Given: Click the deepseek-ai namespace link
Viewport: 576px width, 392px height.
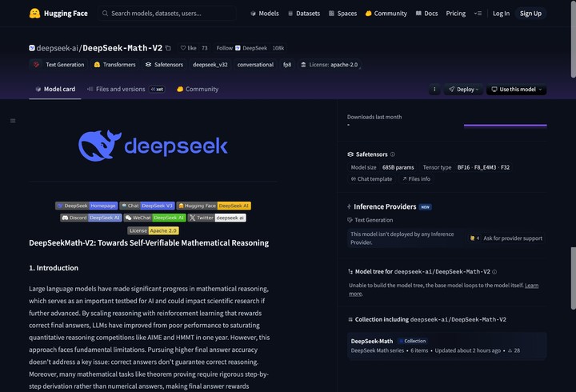Looking at the screenshot, I should coord(57,48).
